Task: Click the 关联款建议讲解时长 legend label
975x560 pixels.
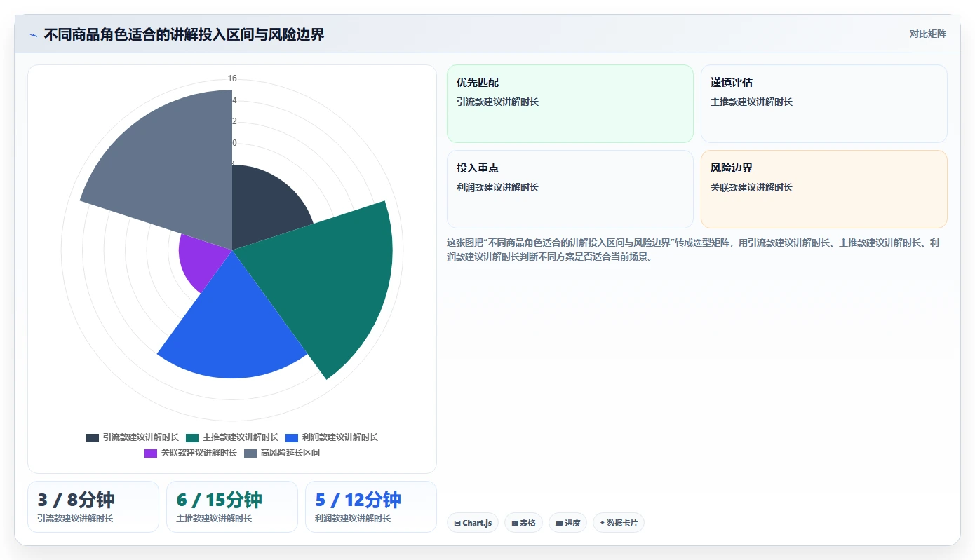Action: point(199,453)
